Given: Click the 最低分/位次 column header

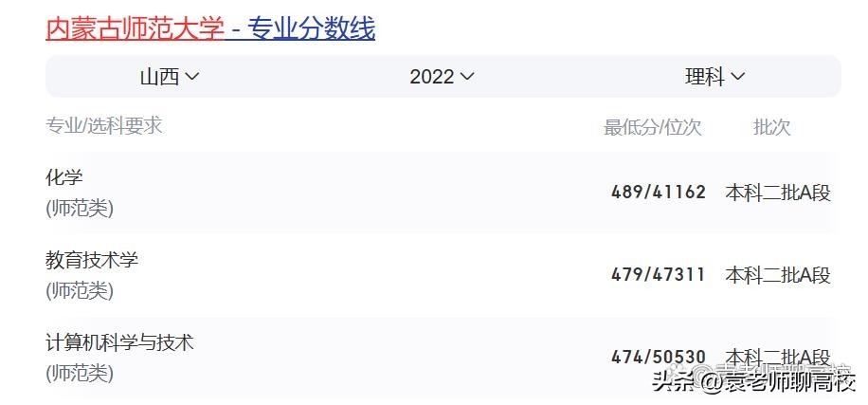Looking at the screenshot, I should 653,127.
